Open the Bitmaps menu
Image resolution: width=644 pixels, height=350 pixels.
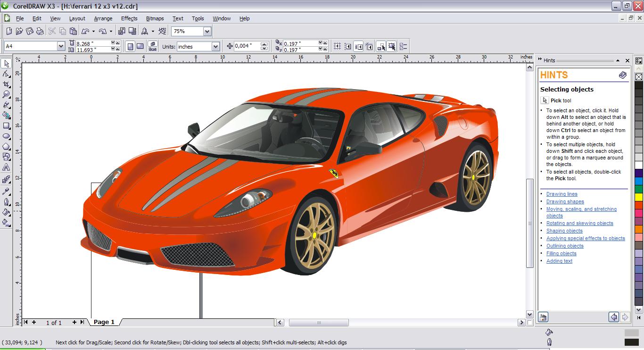tap(155, 18)
